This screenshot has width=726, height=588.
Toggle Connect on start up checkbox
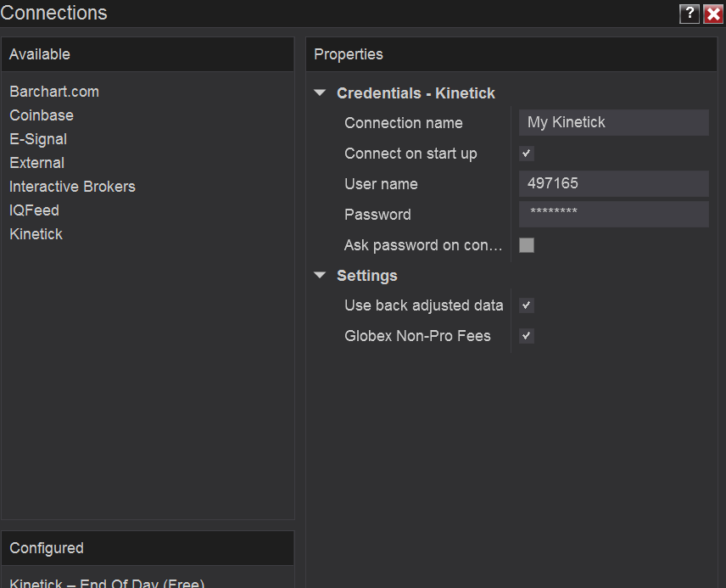point(527,154)
